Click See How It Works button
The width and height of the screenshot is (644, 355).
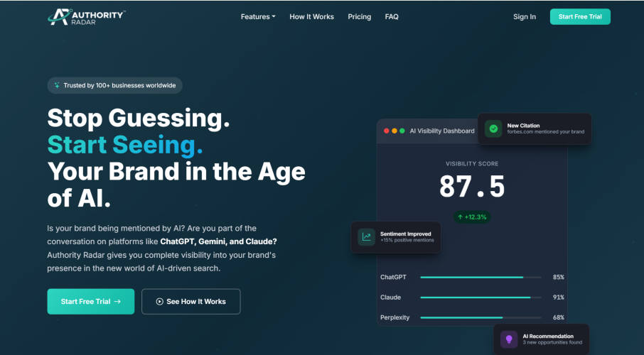(x=191, y=302)
